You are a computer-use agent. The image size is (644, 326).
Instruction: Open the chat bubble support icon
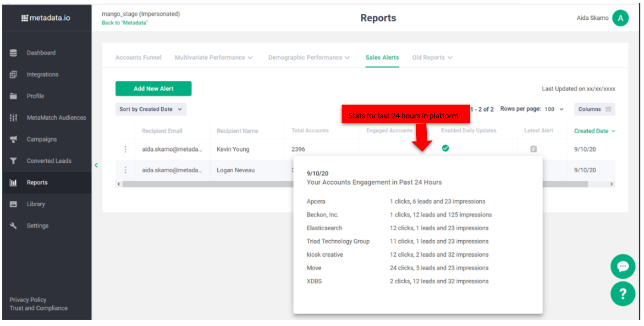[x=622, y=266]
